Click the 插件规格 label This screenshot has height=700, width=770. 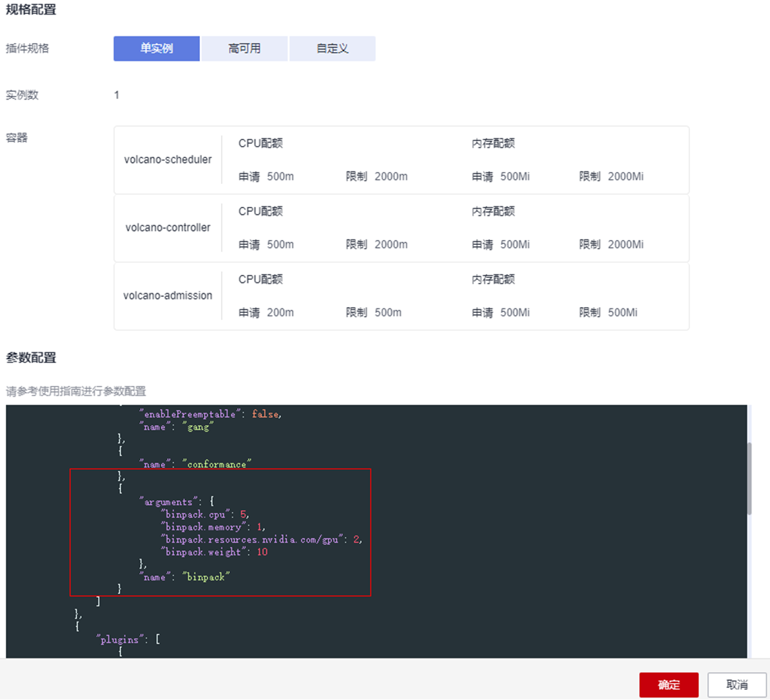coord(27,49)
